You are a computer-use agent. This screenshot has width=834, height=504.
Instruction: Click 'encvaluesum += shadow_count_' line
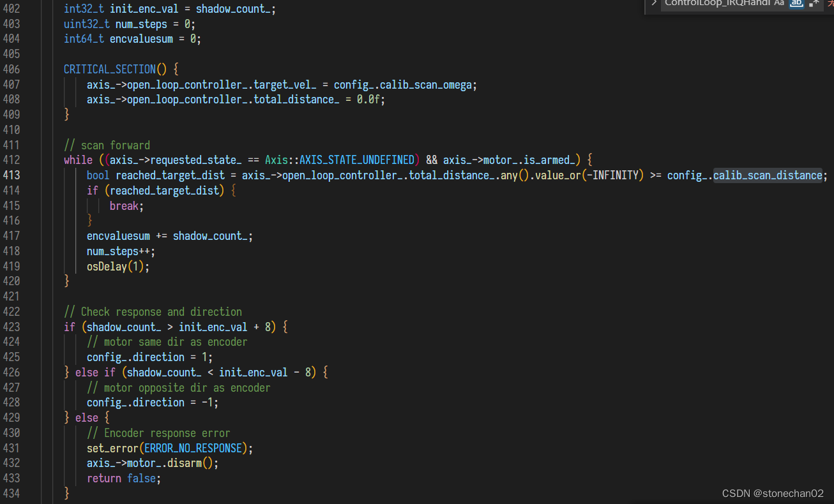coord(170,236)
